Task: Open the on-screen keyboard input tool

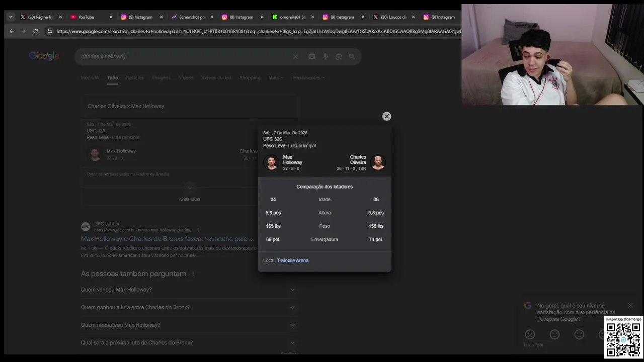Action: pyautogui.click(x=312, y=56)
